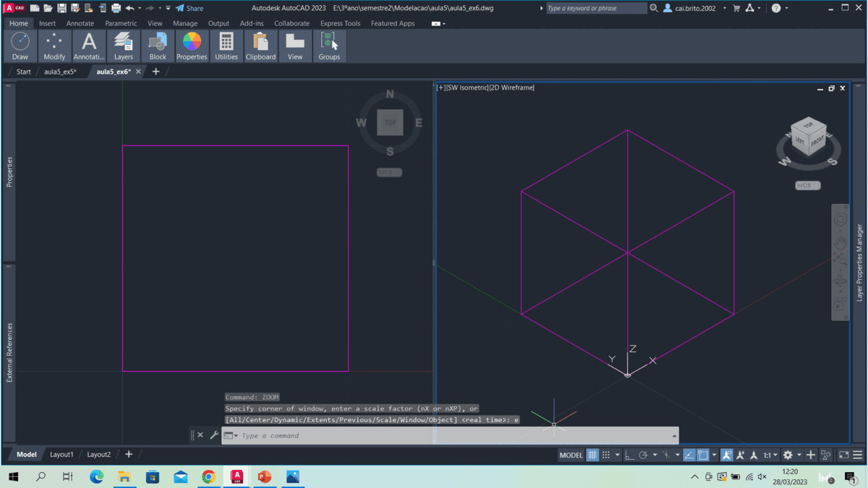Screen dimensions: 868x488
Task: Toggle Ortho mode in status bar
Action: pos(629,455)
